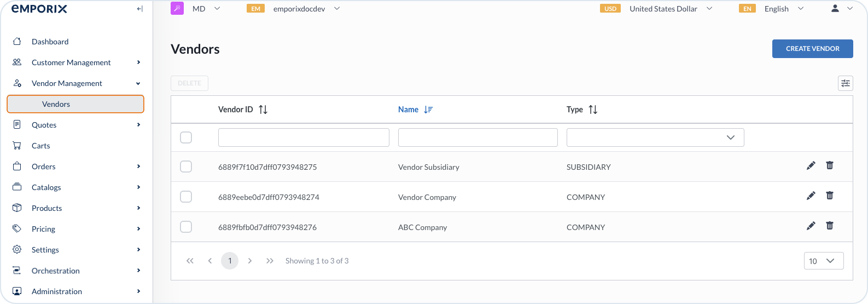Sort the table by Vendor ID

[263, 110]
